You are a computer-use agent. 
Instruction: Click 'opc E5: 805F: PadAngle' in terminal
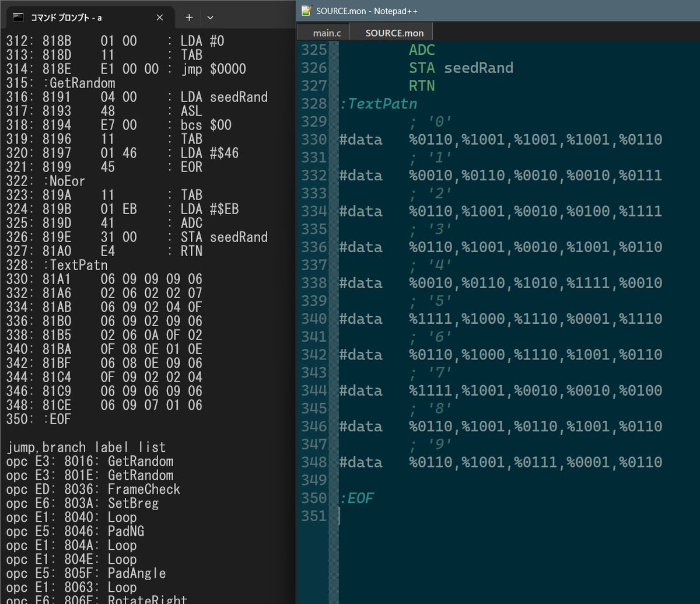tap(86, 574)
